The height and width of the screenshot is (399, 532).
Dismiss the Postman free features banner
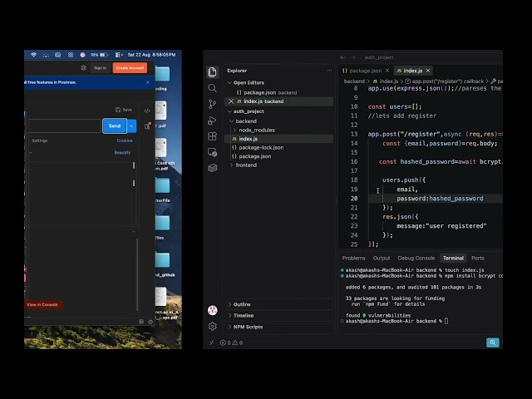(x=148, y=82)
